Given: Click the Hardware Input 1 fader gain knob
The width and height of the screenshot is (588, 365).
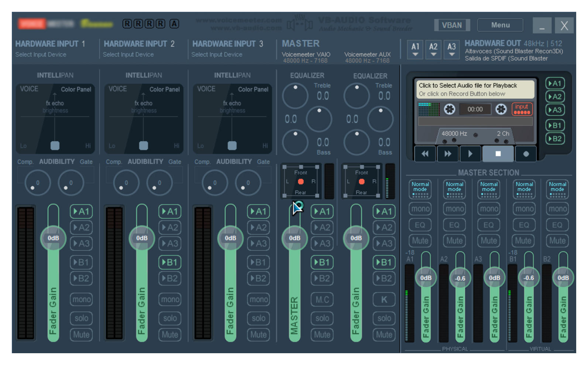Looking at the screenshot, I should click(53, 238).
